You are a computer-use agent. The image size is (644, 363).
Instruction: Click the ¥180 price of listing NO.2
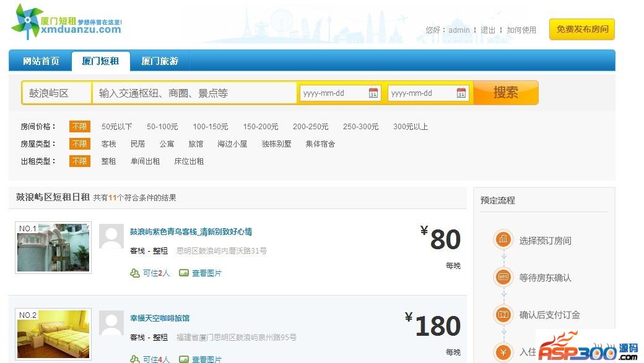coord(432,325)
